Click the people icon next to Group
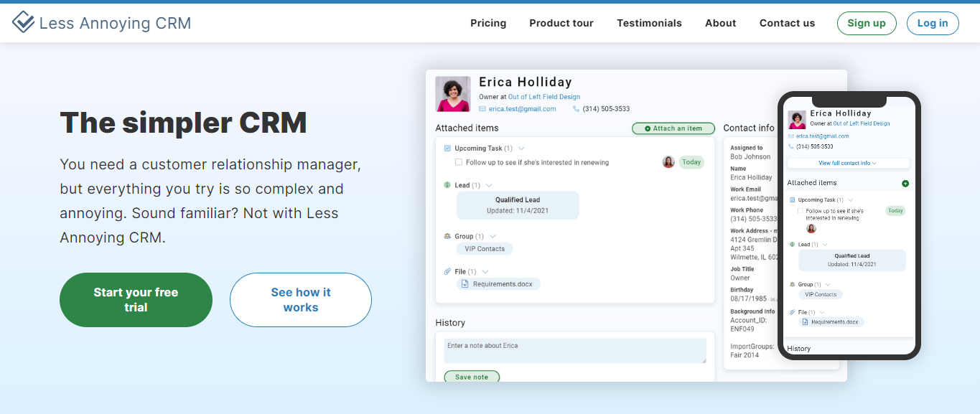980x414 pixels. (x=446, y=235)
